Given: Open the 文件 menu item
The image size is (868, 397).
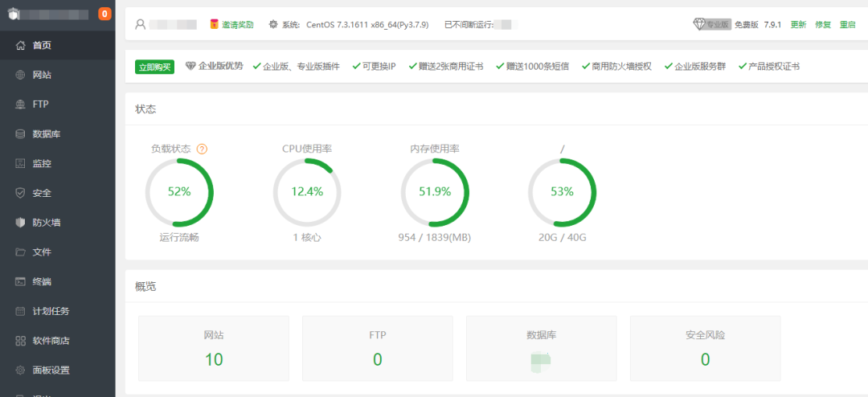Looking at the screenshot, I should [x=42, y=252].
